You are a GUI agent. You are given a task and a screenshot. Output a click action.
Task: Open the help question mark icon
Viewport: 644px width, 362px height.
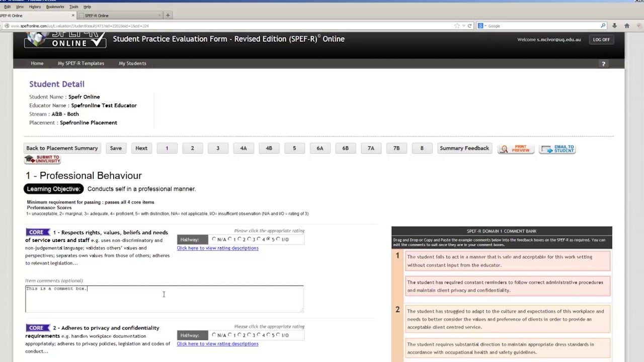pyautogui.click(x=603, y=64)
